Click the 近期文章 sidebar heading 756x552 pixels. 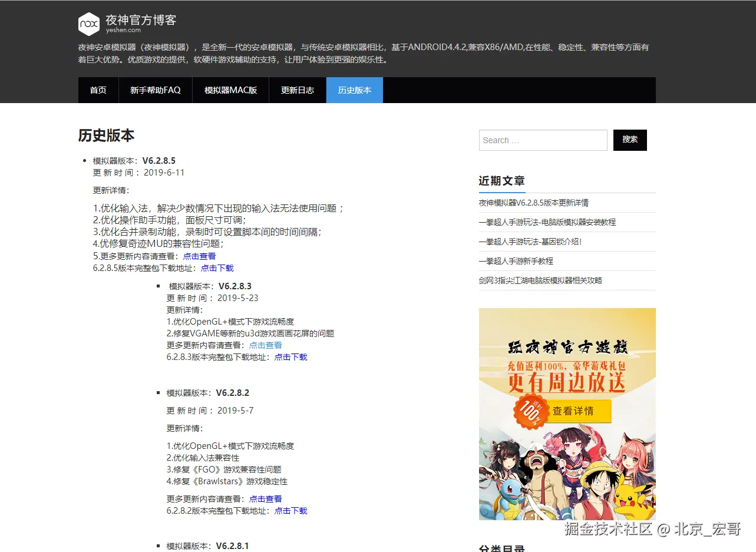click(501, 181)
